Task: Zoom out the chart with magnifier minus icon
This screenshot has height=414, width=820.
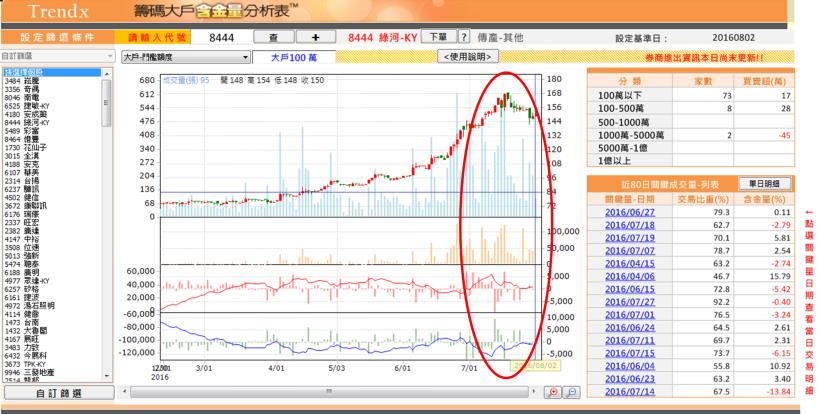Action: [x=572, y=393]
